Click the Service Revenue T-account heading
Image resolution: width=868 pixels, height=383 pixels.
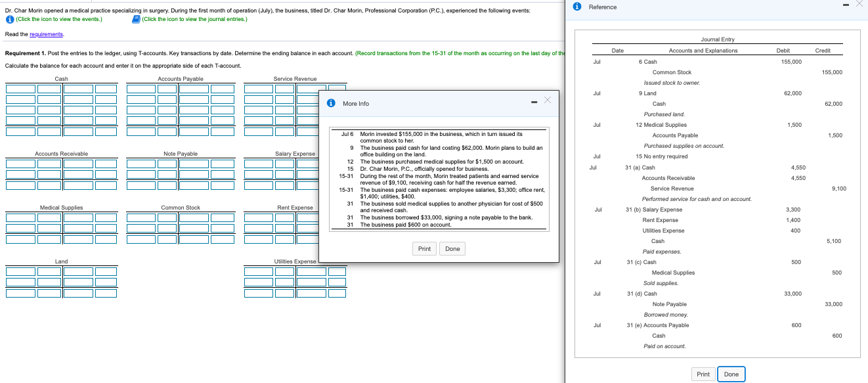coord(295,79)
